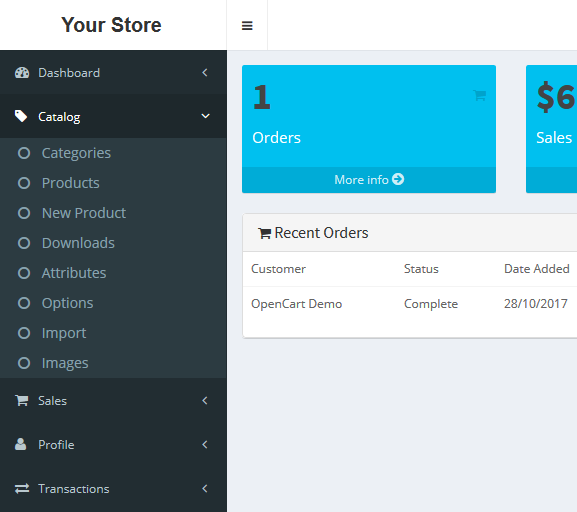
Task: Click the faint cart icon in Orders tile
Action: pyautogui.click(x=479, y=95)
